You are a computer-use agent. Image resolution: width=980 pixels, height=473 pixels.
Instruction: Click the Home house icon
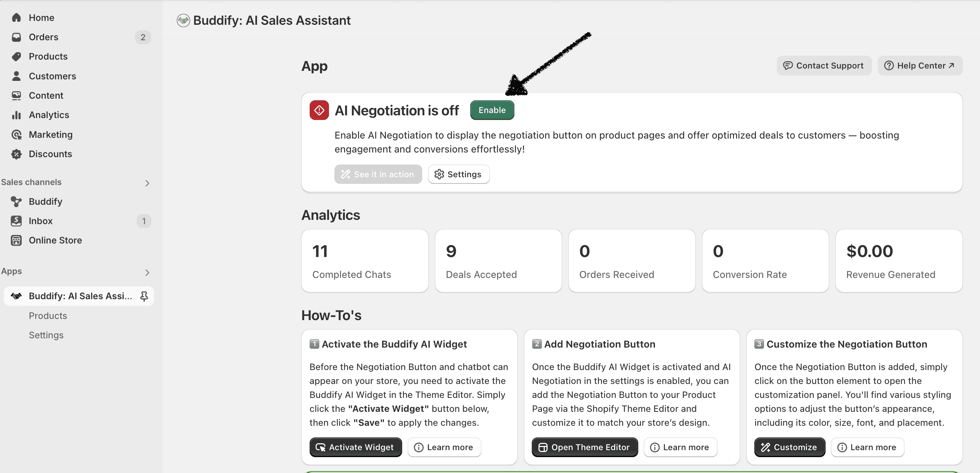tap(16, 17)
